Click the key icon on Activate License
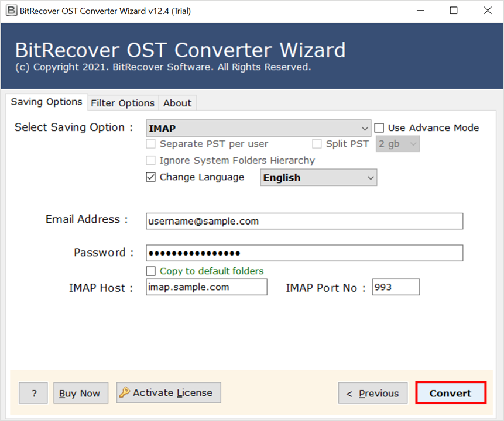 tap(125, 392)
